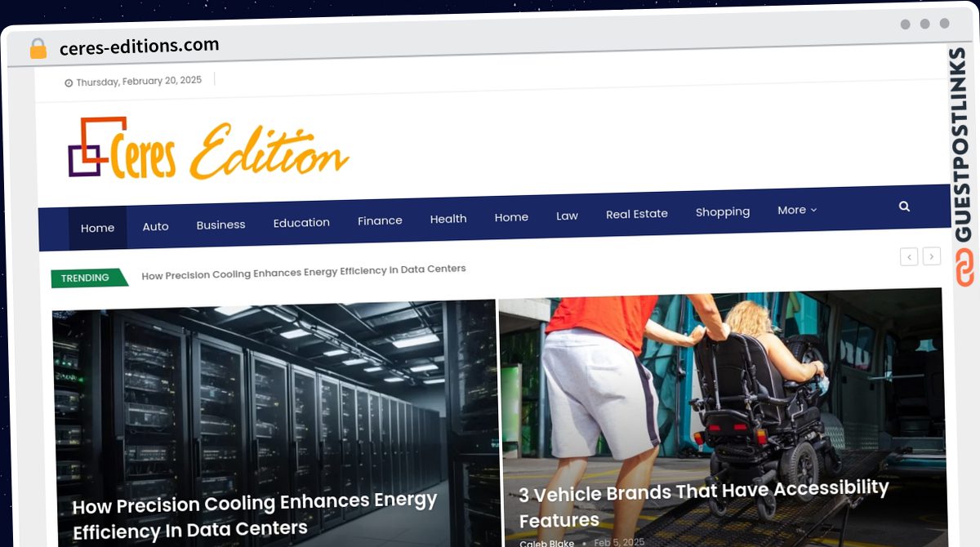
Task: Click the green TRENDING label
Action: click(89, 278)
